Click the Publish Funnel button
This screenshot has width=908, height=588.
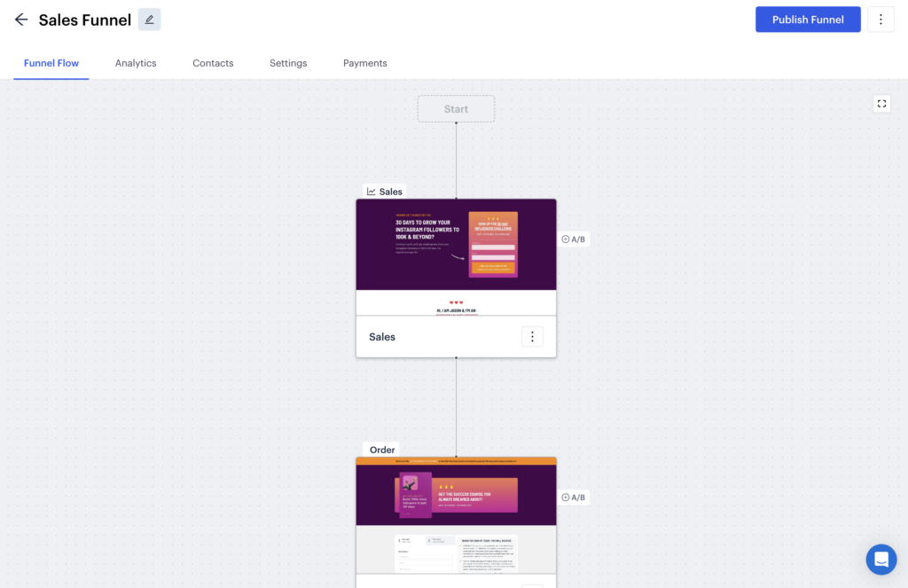pyautogui.click(x=808, y=19)
